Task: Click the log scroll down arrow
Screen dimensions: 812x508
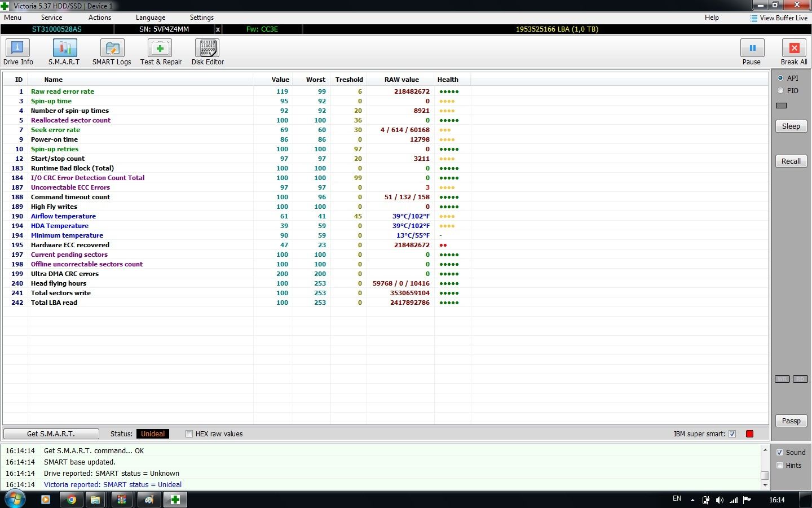Action: pyautogui.click(x=765, y=485)
